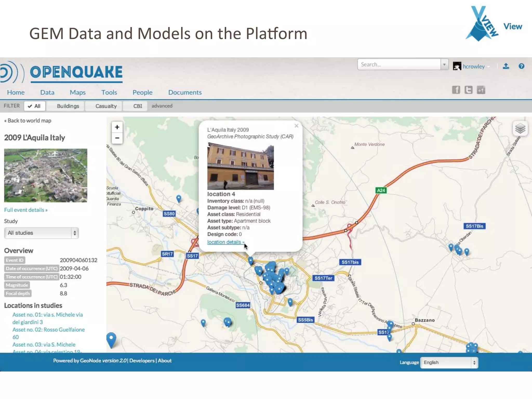Open the Maps menu
532x399 pixels.
click(x=78, y=92)
